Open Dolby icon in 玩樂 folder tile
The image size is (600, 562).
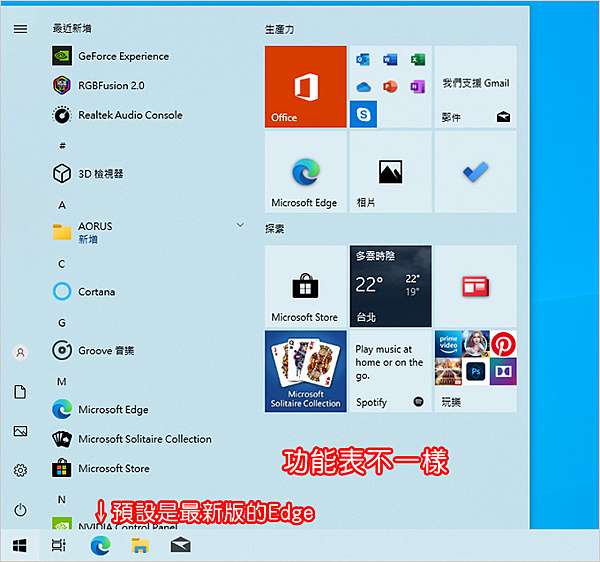[x=503, y=371]
